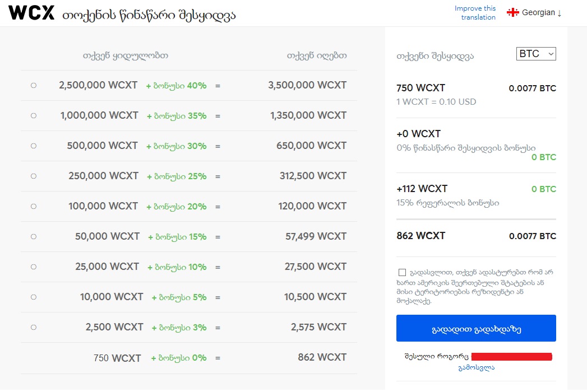
Task: Click the blue გადადით გადახდაზე button
Action: pyautogui.click(x=476, y=328)
